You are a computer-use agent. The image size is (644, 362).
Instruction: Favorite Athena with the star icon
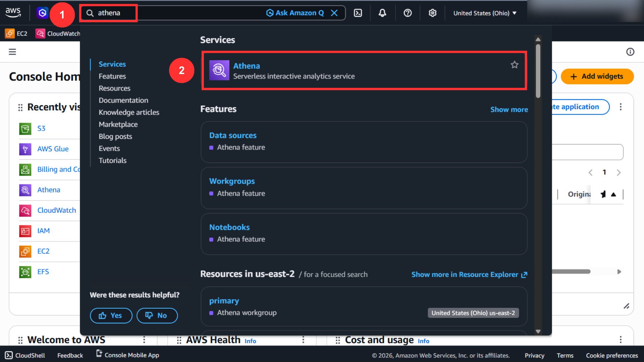click(x=515, y=65)
